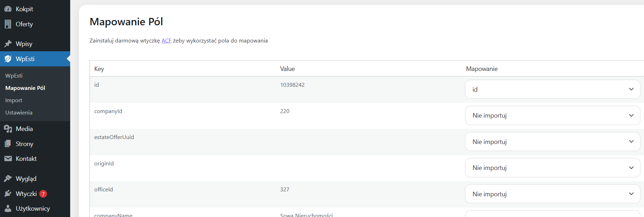The width and height of the screenshot is (644, 217).
Task: Expand the companyId mapping dropdown
Action: [x=552, y=116]
